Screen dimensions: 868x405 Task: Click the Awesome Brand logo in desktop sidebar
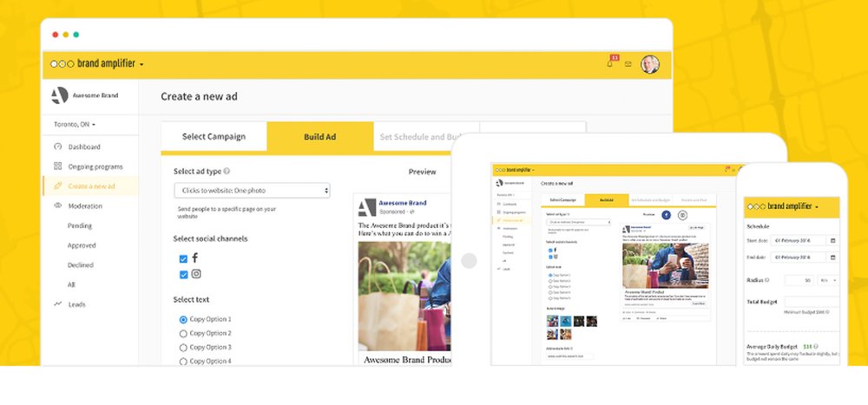[59, 95]
